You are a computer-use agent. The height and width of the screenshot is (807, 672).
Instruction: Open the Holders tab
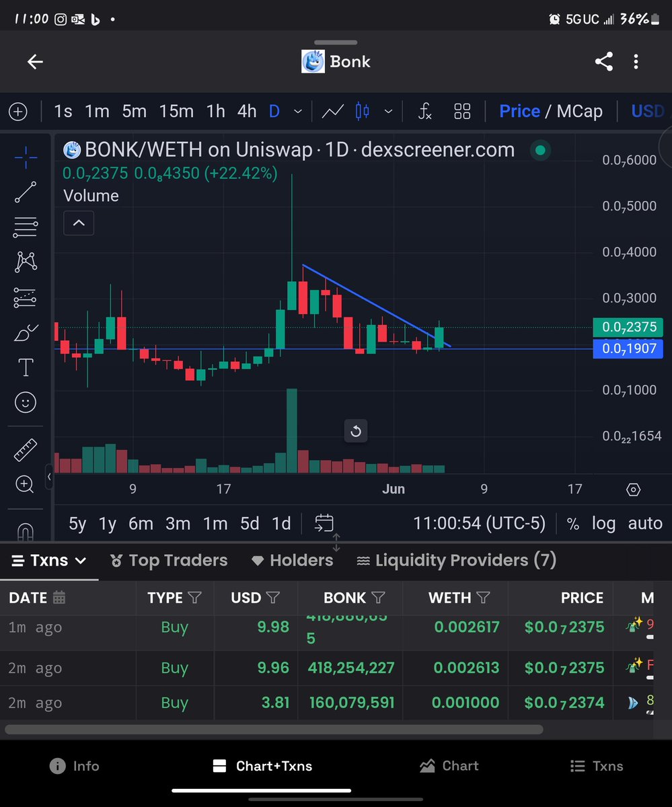(292, 560)
